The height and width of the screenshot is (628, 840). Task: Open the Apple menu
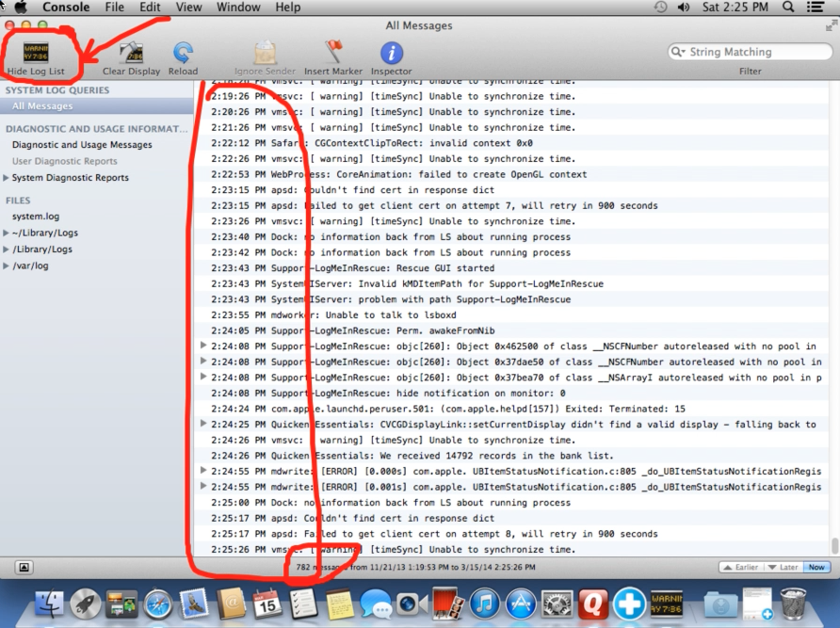click(x=21, y=7)
